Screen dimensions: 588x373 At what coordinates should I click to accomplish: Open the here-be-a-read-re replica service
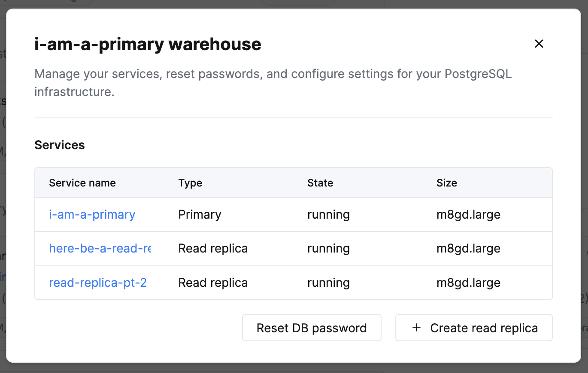click(100, 248)
